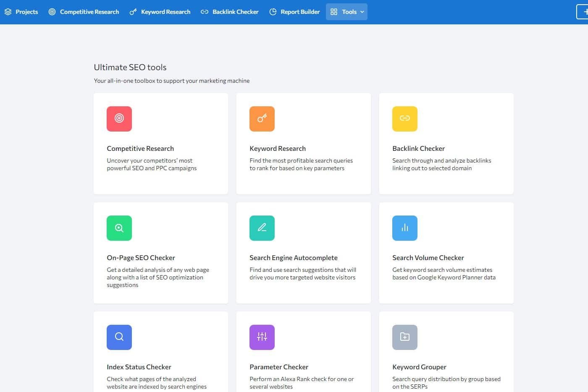This screenshot has height=392, width=588.
Task: Click the purple Parameter Checker sliders icon
Action: pyautogui.click(x=262, y=337)
